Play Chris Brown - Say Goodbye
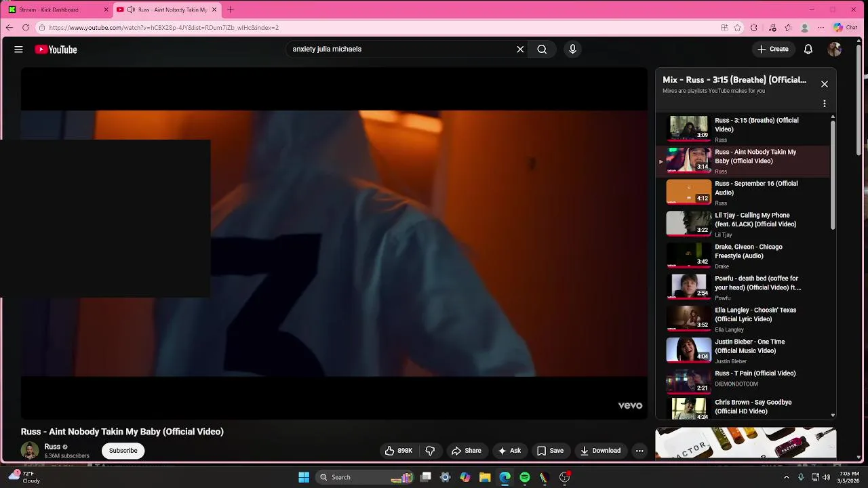Screen dimensions: 868x488 pos(743,409)
